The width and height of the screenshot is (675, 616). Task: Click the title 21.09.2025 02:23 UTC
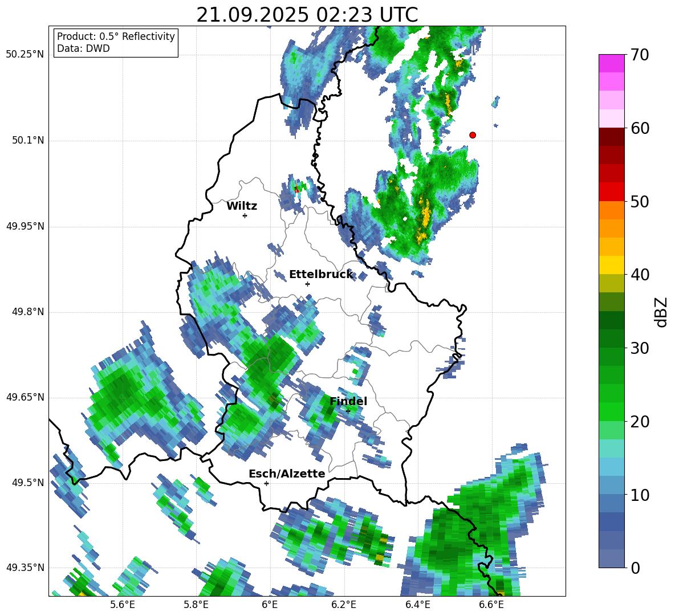point(307,15)
